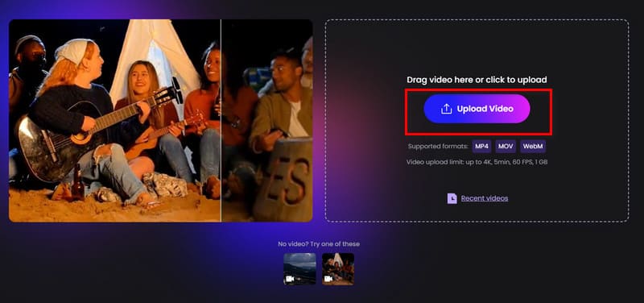Click the 'No video? Try one of these' text
Screen dimensions: 644x303
[319, 244]
